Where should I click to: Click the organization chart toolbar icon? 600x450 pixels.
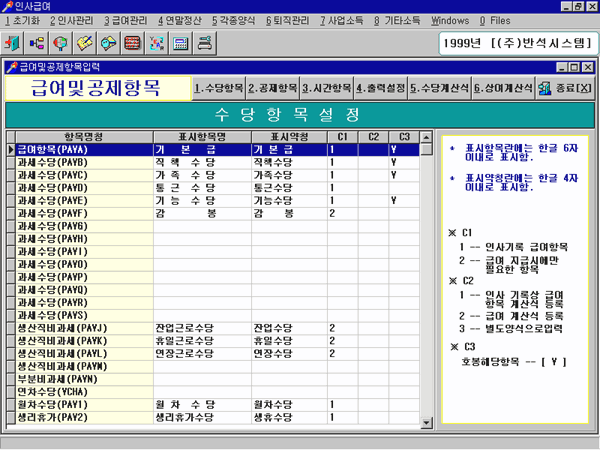[38, 44]
